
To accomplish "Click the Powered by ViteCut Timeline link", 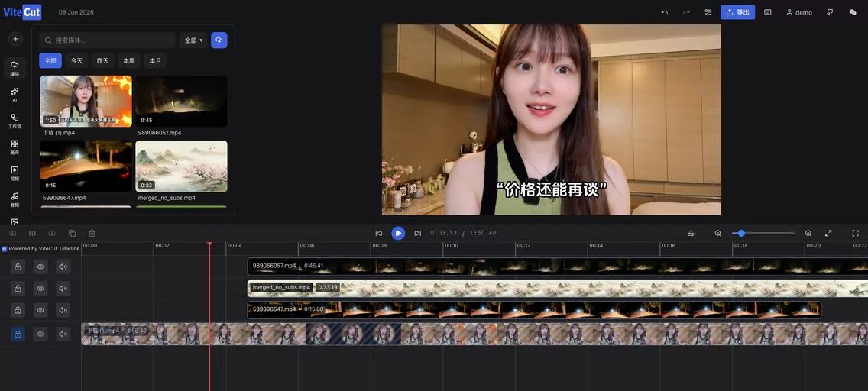I will point(40,249).
